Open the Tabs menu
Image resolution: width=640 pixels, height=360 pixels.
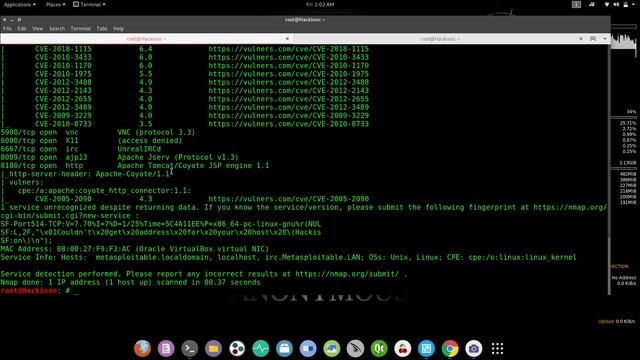pos(102,29)
